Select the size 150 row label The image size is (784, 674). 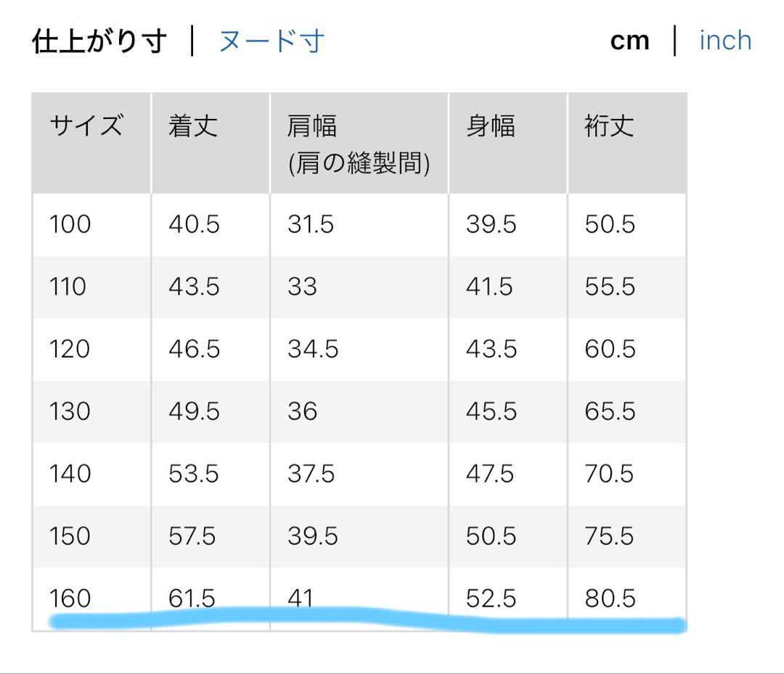(70, 536)
